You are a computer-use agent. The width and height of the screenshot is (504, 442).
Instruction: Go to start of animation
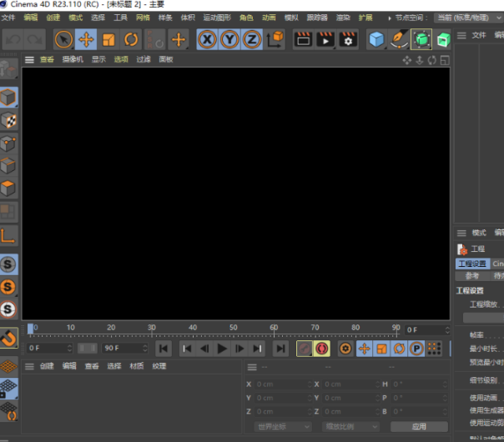point(164,349)
